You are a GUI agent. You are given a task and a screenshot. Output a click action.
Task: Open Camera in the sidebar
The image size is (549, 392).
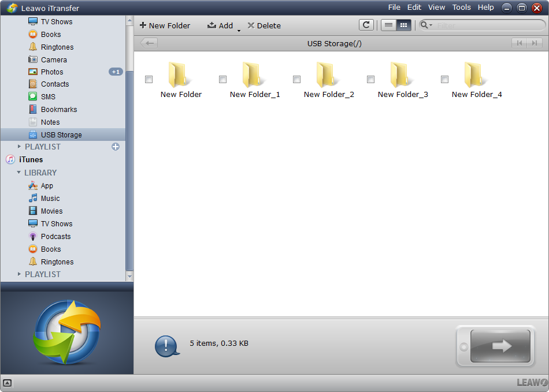pyautogui.click(x=54, y=59)
